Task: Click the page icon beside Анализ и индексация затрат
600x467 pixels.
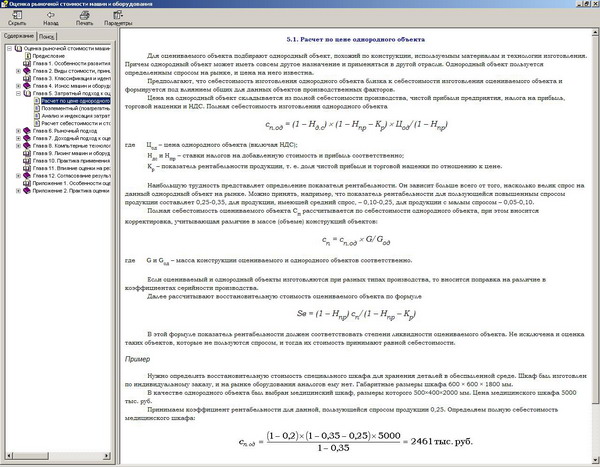Action: point(37,116)
